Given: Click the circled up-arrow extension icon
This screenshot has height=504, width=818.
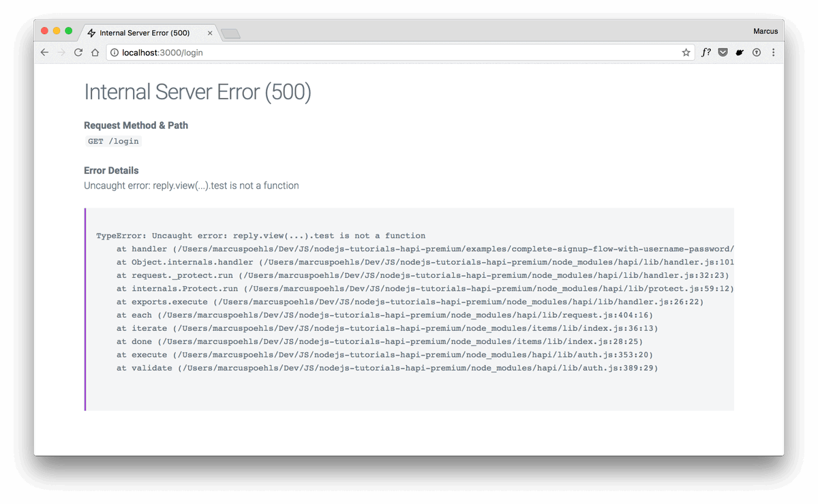Looking at the screenshot, I should tap(756, 52).
